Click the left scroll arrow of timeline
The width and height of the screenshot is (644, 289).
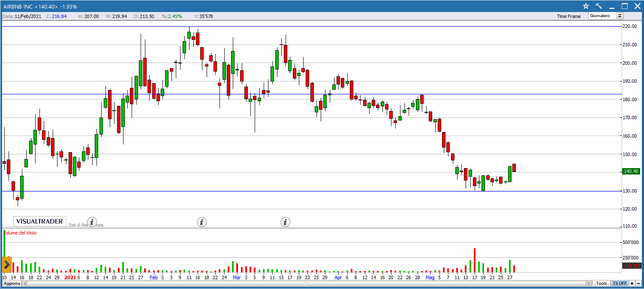pyautogui.click(x=24, y=283)
